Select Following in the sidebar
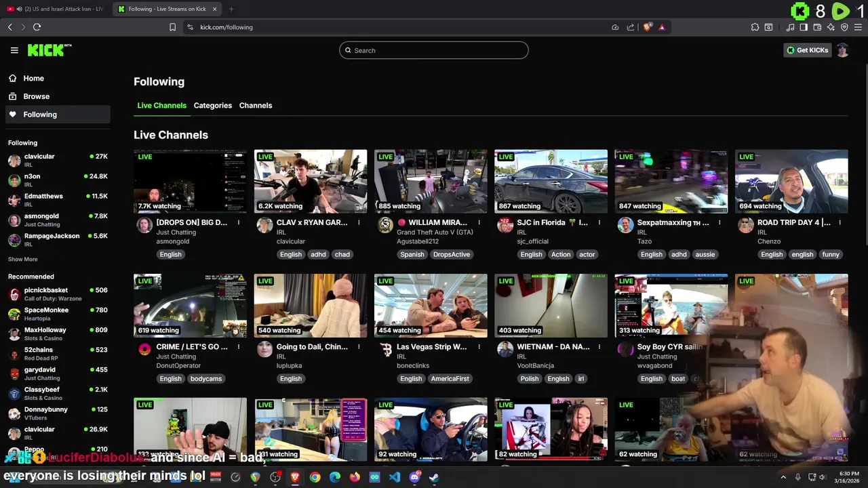 click(x=58, y=115)
